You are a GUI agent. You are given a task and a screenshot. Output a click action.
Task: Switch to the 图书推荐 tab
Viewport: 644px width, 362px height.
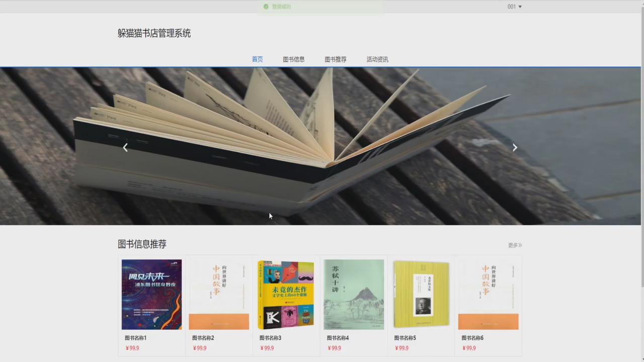point(336,59)
